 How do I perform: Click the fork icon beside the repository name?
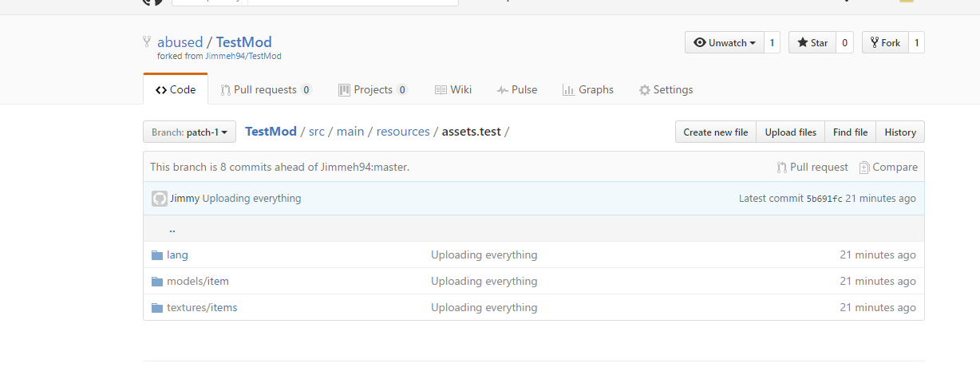[x=147, y=41]
